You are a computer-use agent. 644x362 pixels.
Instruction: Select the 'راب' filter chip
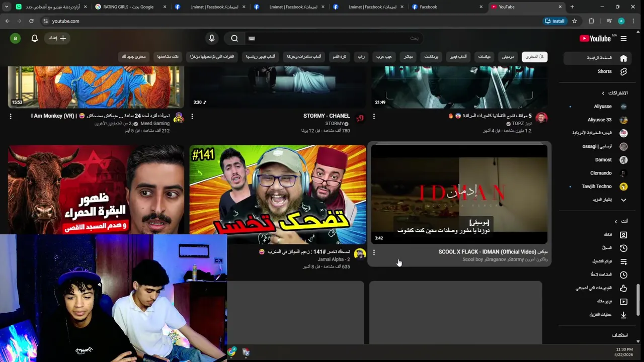click(361, 57)
